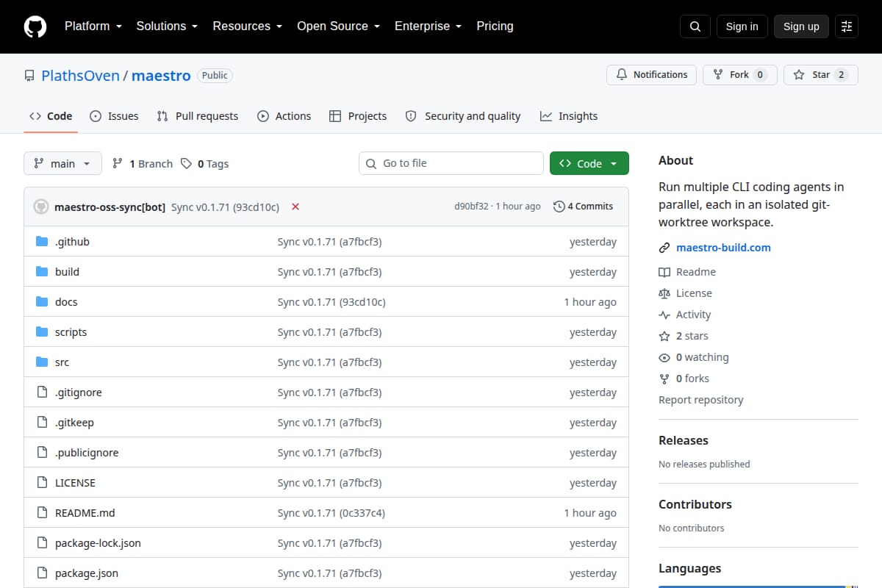Image resolution: width=882 pixels, height=588 pixels.
Task: Click the folder icon for docs
Action: point(42,302)
